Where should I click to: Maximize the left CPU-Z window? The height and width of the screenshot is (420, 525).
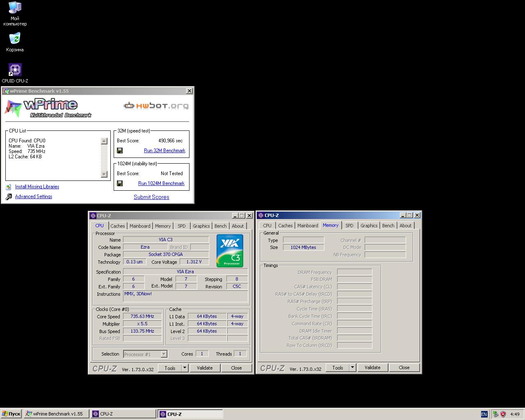(242, 216)
